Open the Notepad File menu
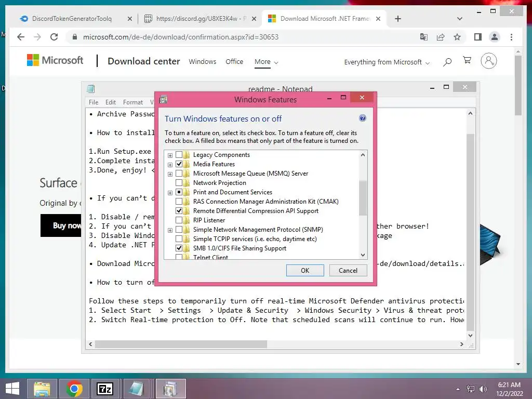Screen dimensions: 532x399 coord(94,102)
